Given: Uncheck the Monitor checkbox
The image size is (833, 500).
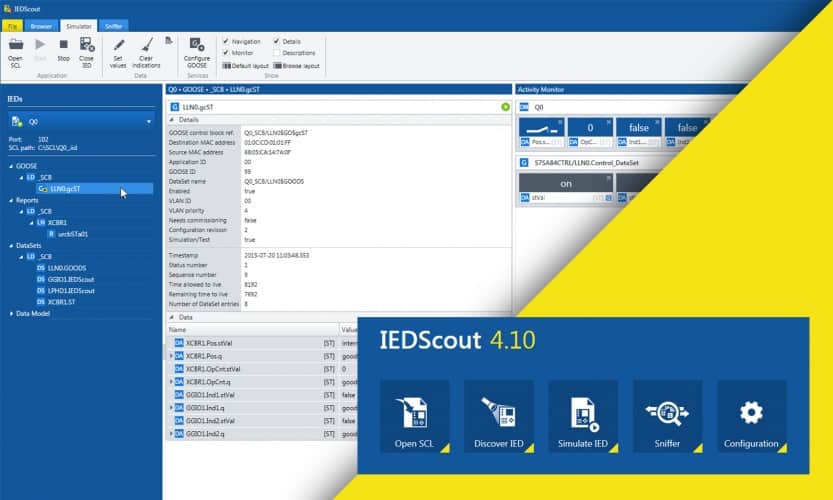Looking at the screenshot, I should click(226, 53).
